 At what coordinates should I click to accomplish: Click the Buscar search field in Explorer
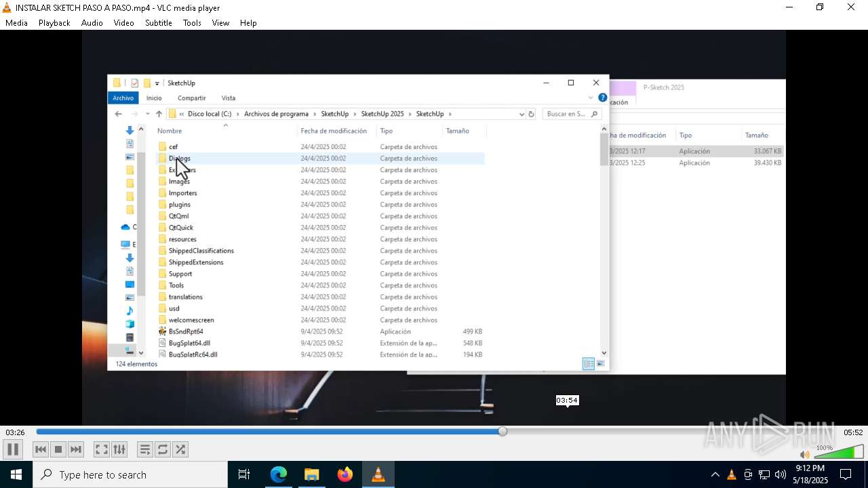pos(572,114)
